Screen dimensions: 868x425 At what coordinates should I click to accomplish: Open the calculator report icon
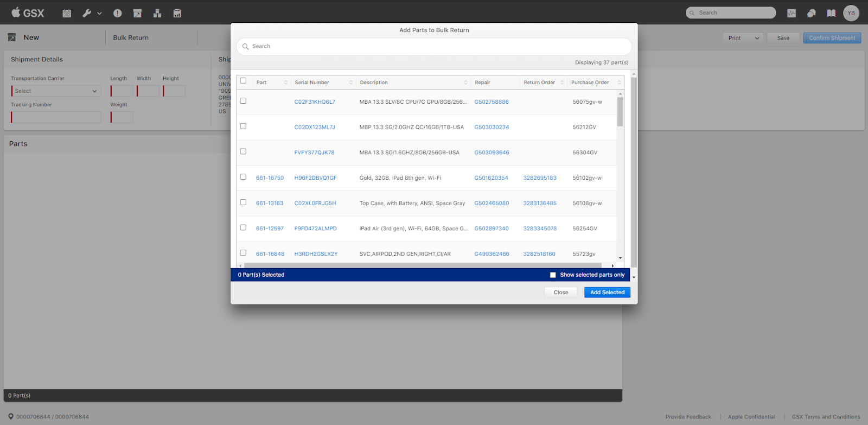coord(177,13)
